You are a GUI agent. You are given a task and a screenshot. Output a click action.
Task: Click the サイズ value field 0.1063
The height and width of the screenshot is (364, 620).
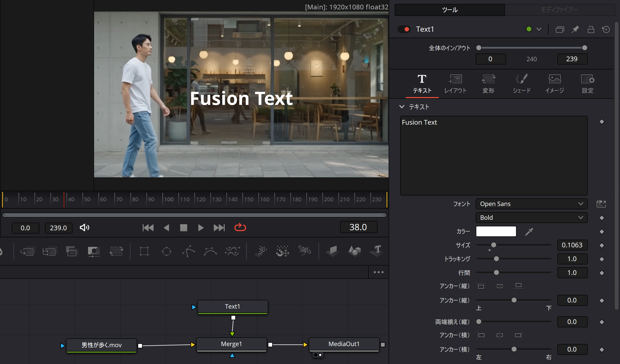click(572, 245)
